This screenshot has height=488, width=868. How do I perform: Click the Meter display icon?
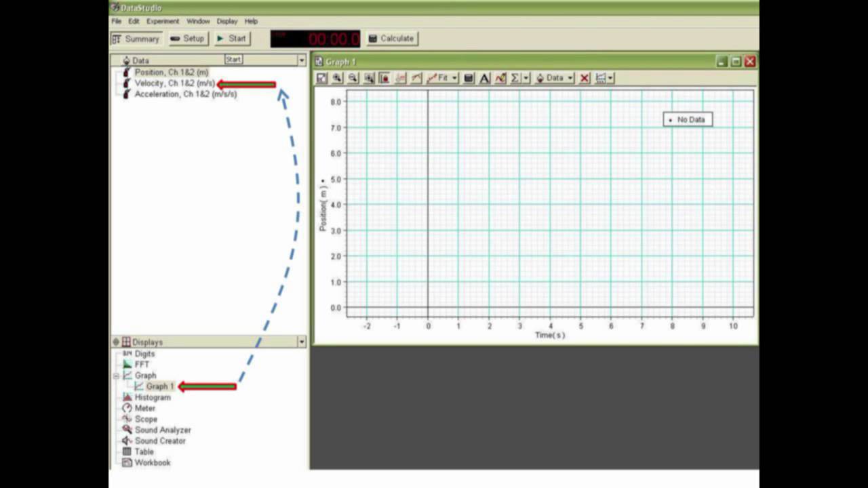tap(127, 408)
